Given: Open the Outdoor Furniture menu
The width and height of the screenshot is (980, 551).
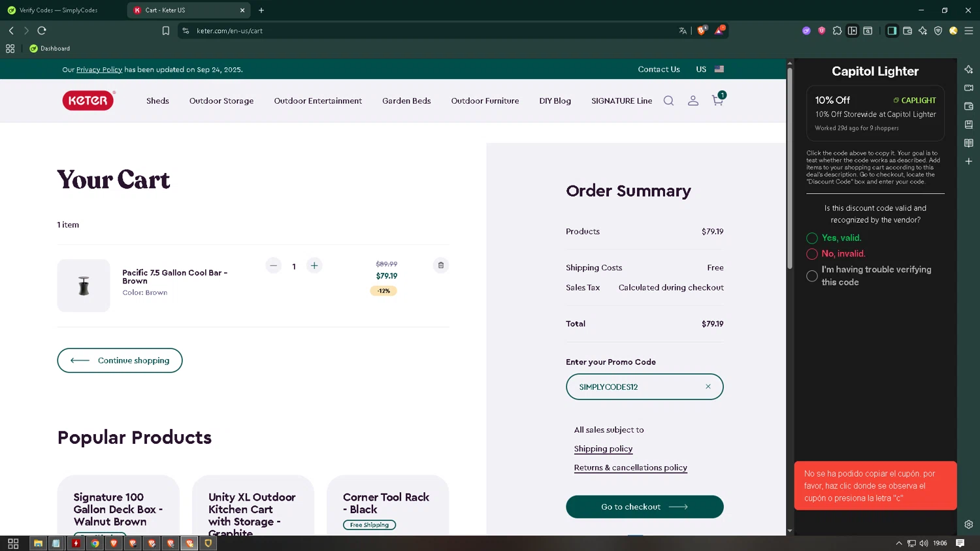Looking at the screenshot, I should click(x=485, y=101).
